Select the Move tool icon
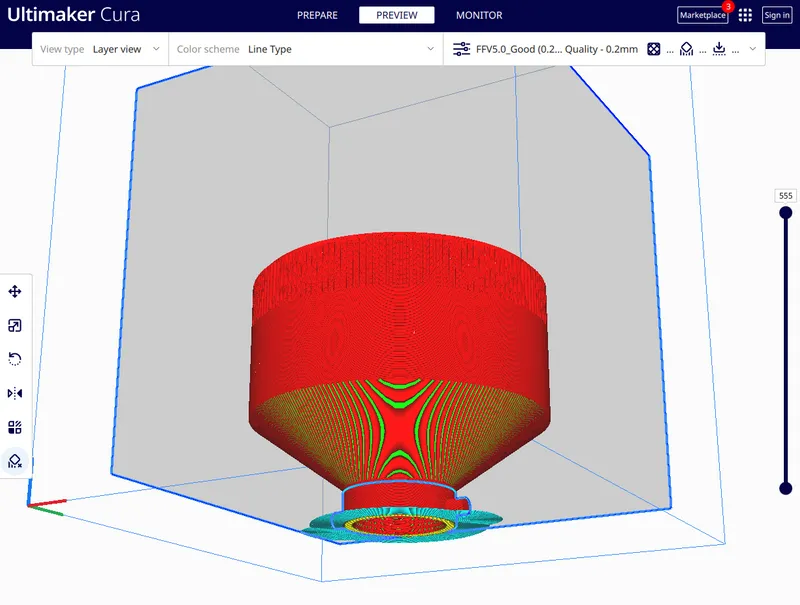 point(15,291)
